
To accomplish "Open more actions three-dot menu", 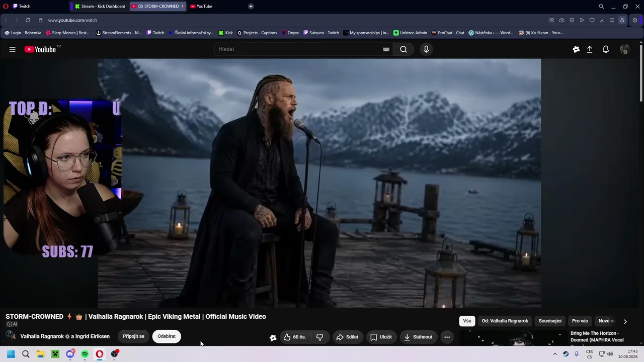I will [x=447, y=337].
